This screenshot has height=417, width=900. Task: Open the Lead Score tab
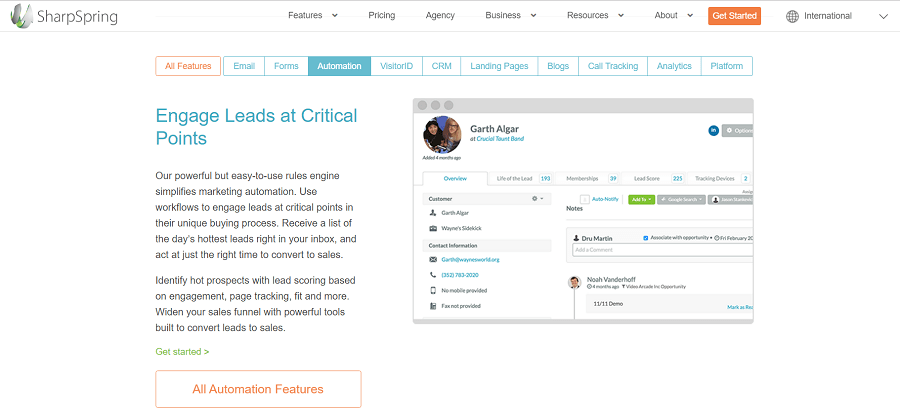[655, 178]
